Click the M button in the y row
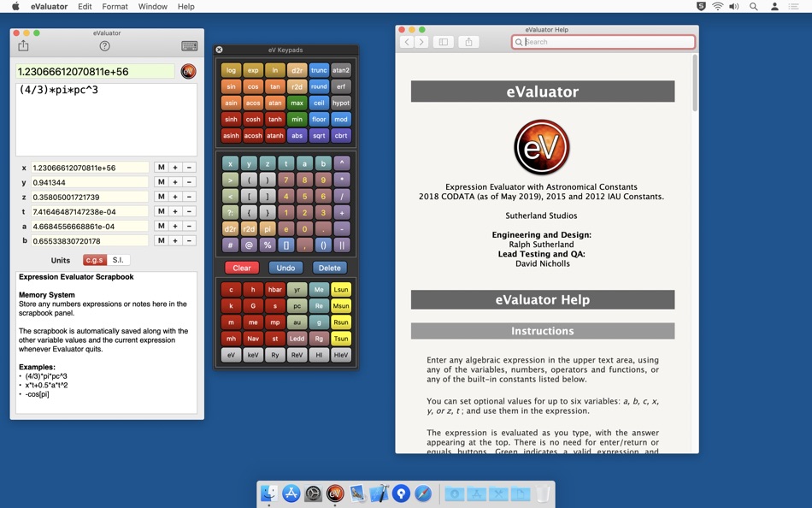The width and height of the screenshot is (812, 508). click(161, 182)
